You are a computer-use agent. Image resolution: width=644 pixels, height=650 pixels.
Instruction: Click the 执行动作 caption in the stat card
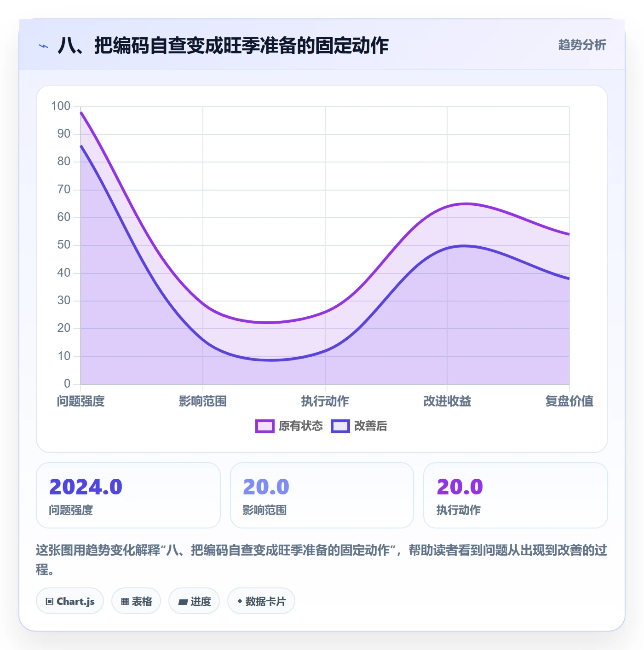(x=459, y=510)
